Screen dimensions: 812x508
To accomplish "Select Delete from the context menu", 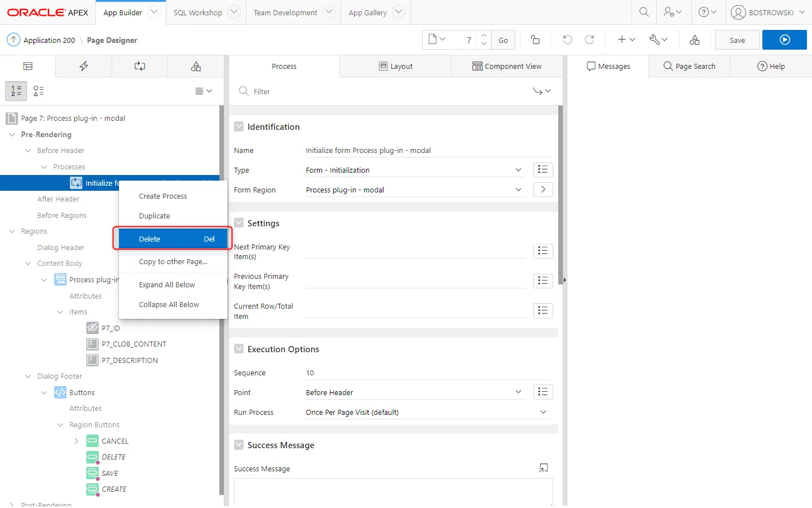I will click(x=173, y=239).
